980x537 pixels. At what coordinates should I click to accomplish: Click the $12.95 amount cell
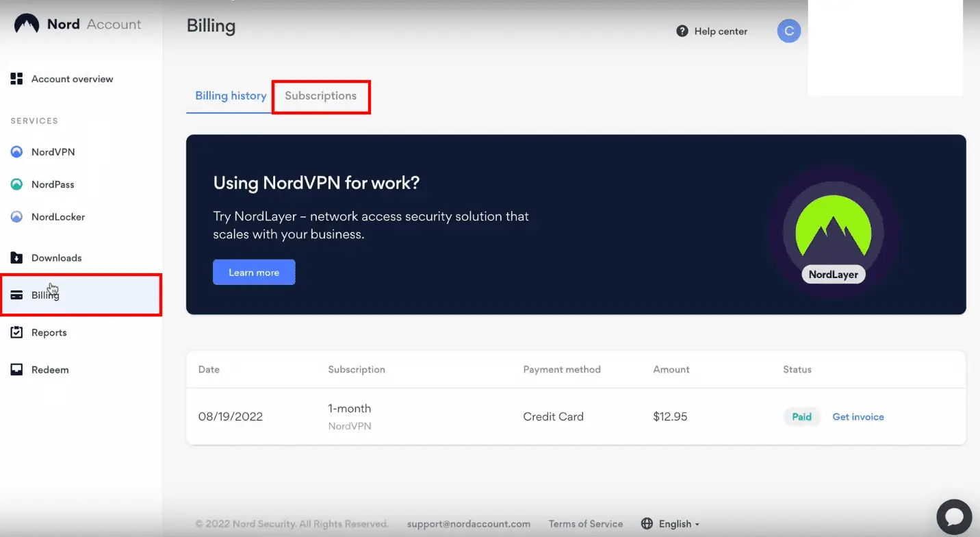tap(671, 416)
